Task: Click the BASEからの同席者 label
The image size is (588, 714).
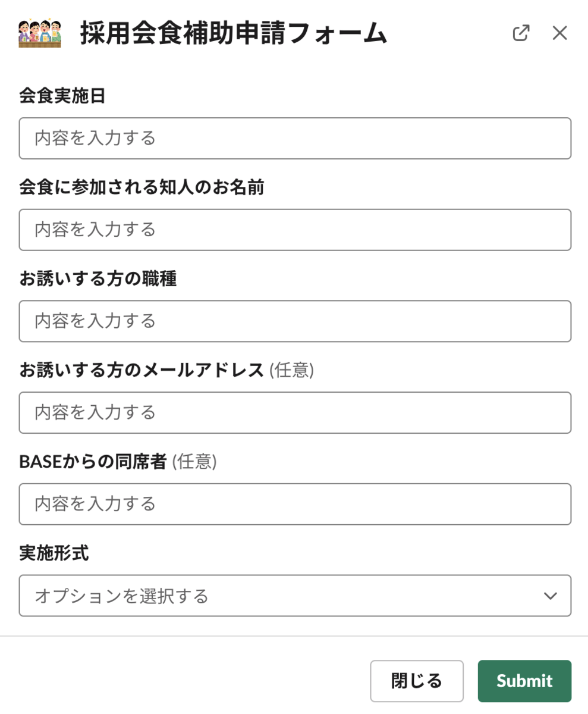Action: (x=93, y=462)
